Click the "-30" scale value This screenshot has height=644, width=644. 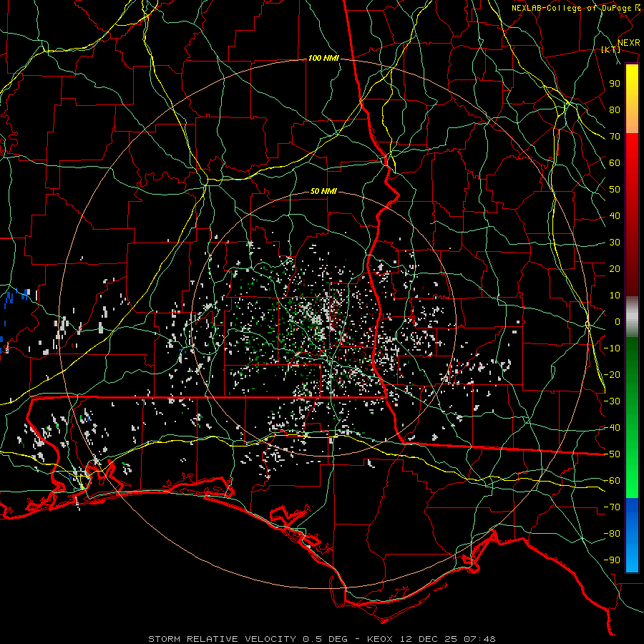(612, 401)
